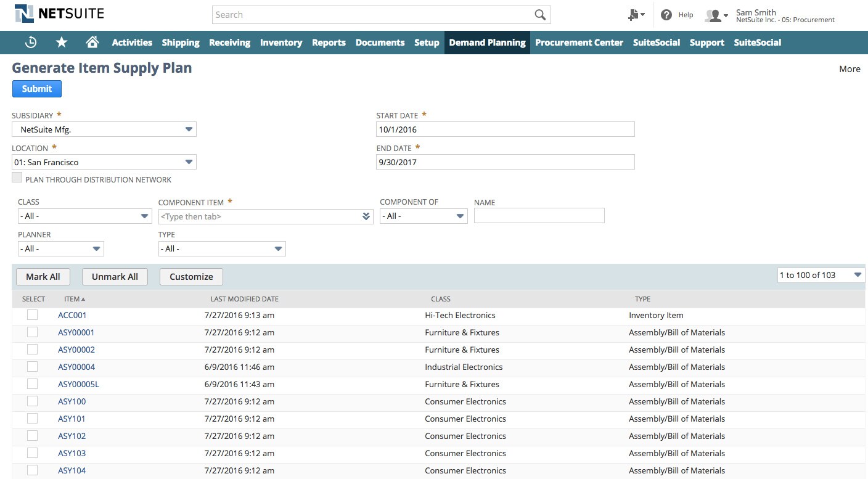Open item link ACC001

coord(72,315)
